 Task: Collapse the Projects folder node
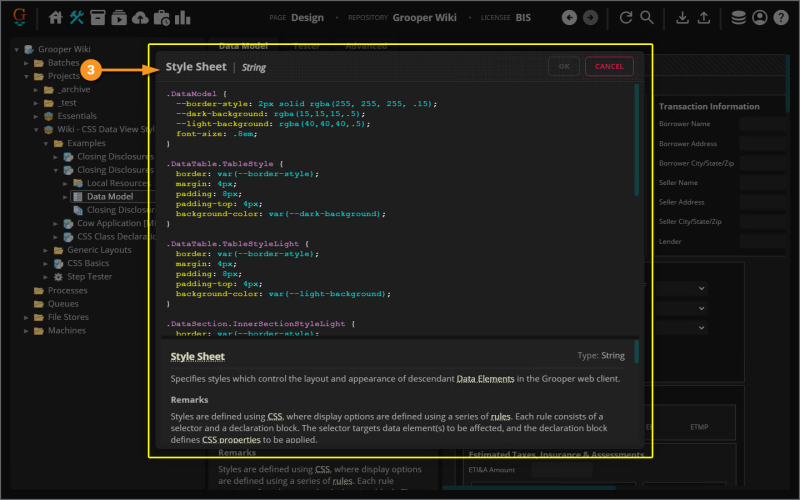point(26,76)
